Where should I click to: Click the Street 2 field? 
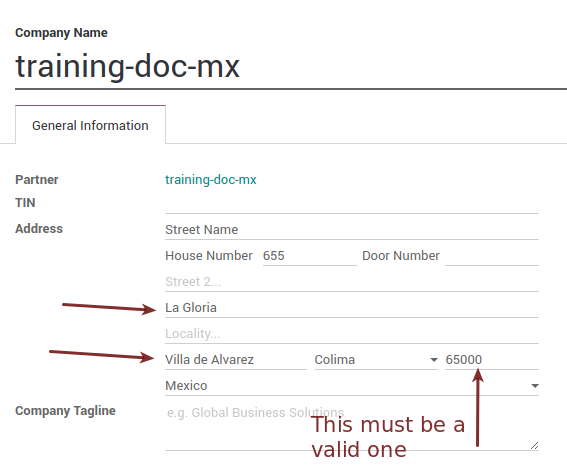pyautogui.click(x=352, y=282)
